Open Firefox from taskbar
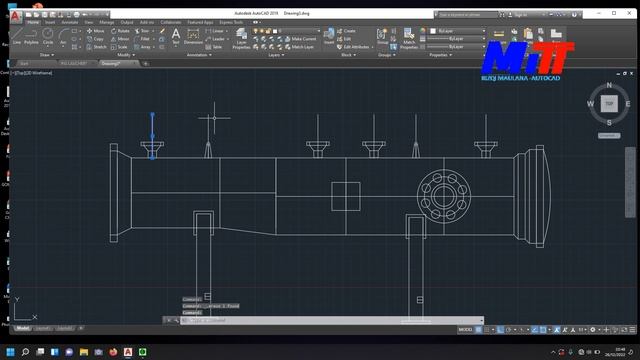Image resolution: width=640 pixels, height=360 pixels. click(113, 352)
